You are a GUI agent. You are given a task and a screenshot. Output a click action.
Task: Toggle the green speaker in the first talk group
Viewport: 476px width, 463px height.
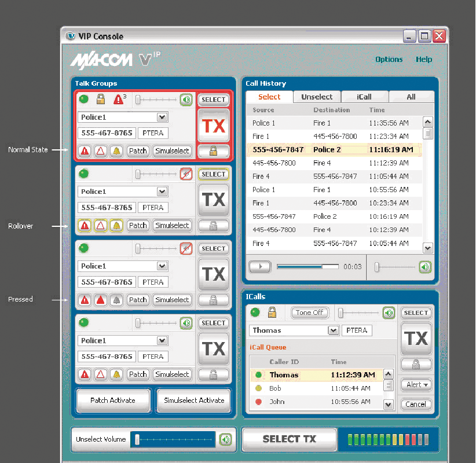click(186, 100)
